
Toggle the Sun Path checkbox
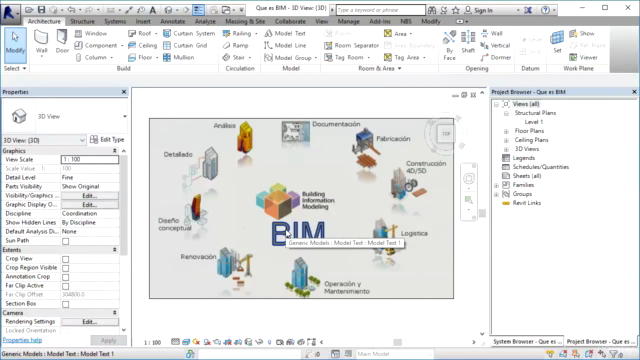point(65,241)
